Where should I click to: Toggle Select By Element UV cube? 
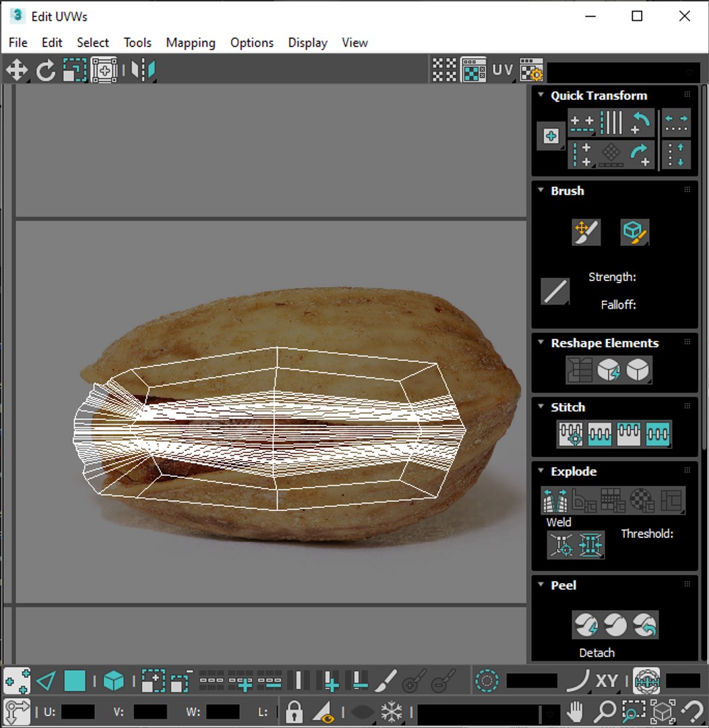click(x=114, y=681)
